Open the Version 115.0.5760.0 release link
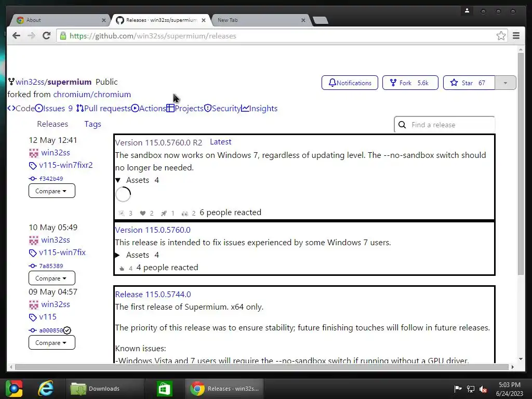 click(153, 230)
